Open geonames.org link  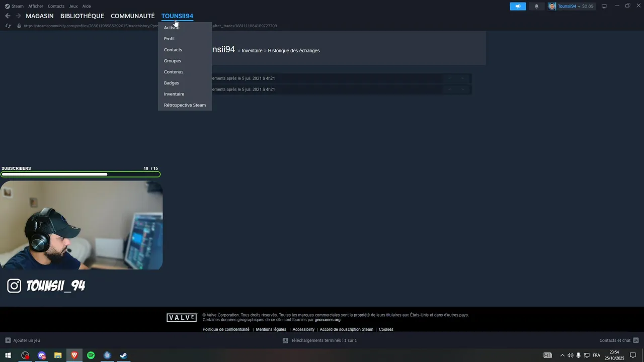click(x=328, y=320)
